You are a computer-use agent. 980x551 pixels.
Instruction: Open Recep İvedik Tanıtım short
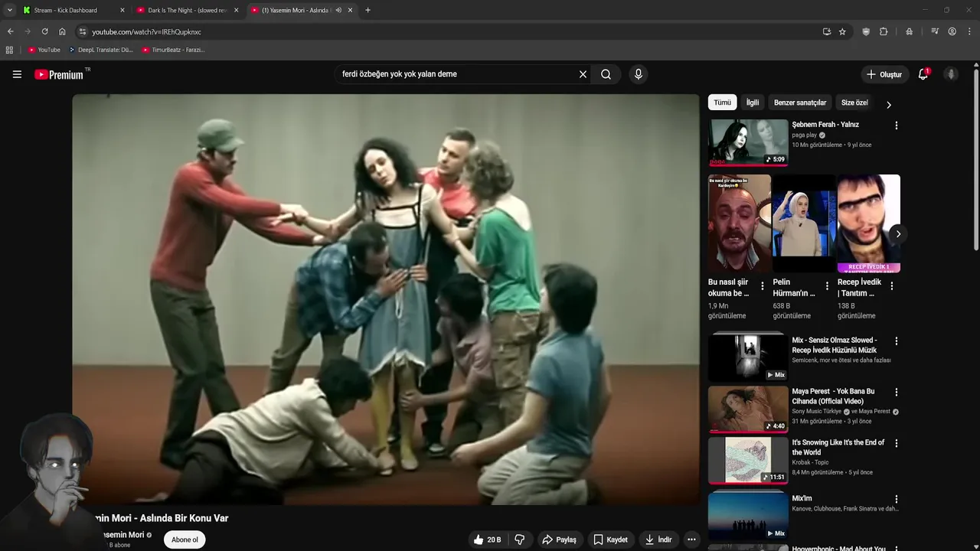[868, 223]
